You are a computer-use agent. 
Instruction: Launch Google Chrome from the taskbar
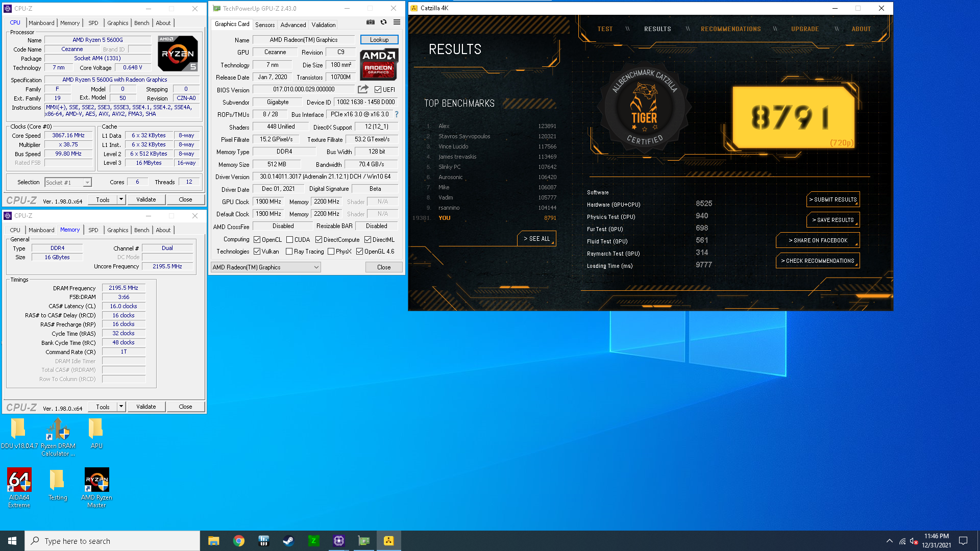point(238,541)
